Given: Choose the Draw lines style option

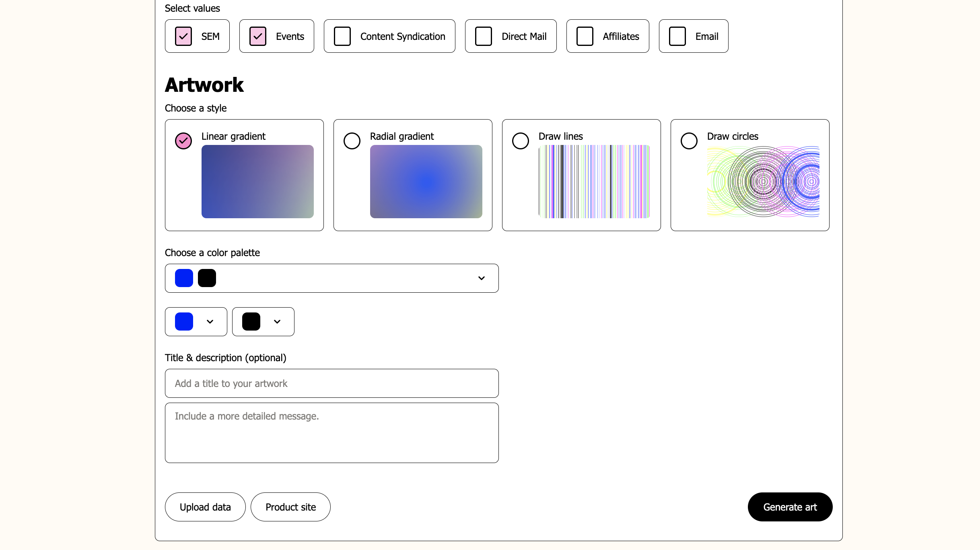Looking at the screenshot, I should coord(521,141).
